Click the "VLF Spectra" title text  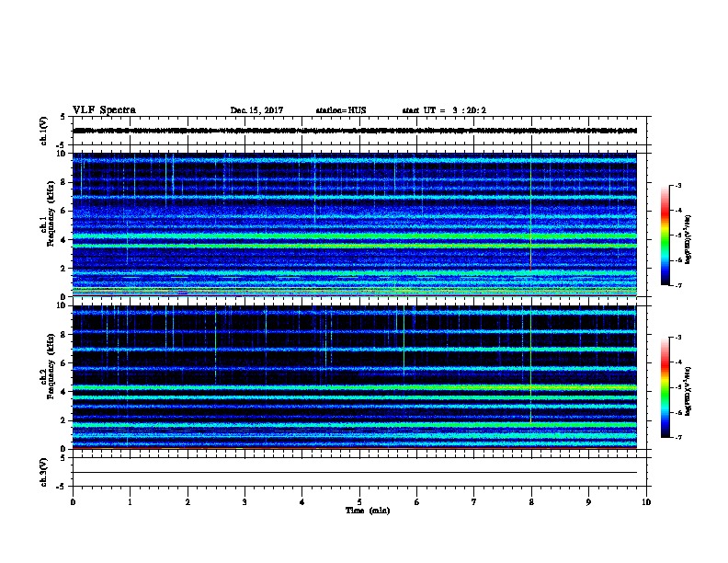coord(104,110)
